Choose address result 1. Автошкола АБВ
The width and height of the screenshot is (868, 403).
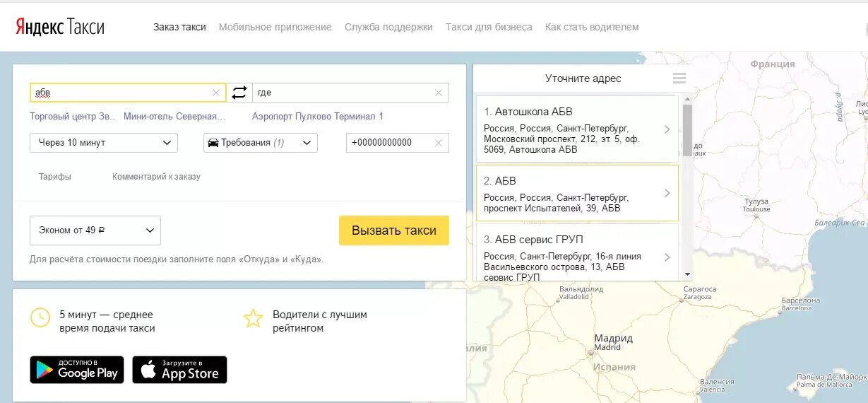click(x=577, y=129)
